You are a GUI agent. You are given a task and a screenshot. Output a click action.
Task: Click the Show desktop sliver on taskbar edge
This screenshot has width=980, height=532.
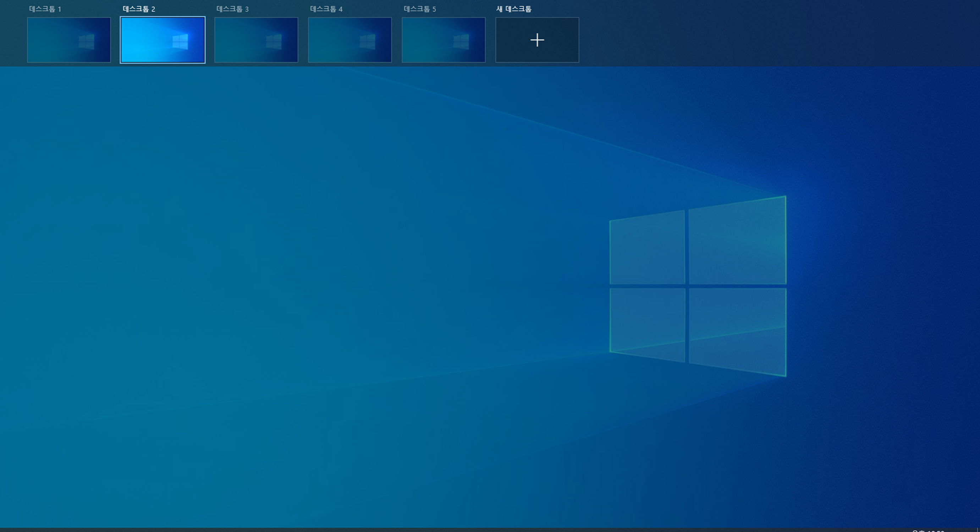(x=978, y=530)
